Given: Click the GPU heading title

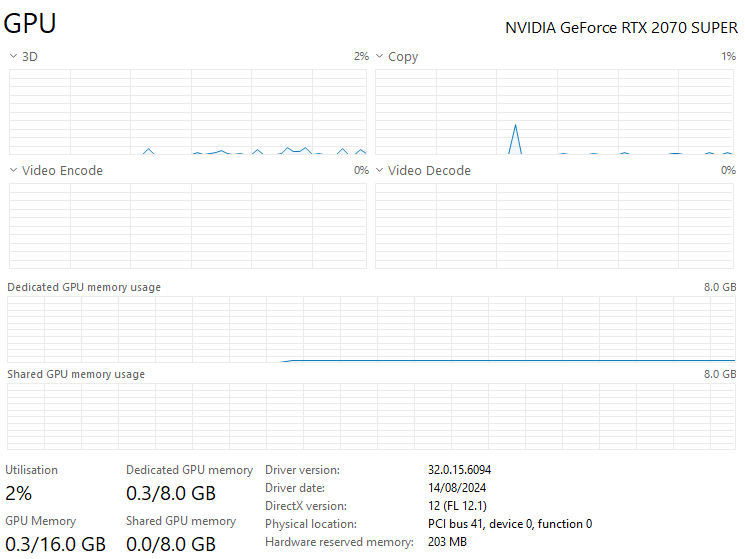Looking at the screenshot, I should coord(30,24).
